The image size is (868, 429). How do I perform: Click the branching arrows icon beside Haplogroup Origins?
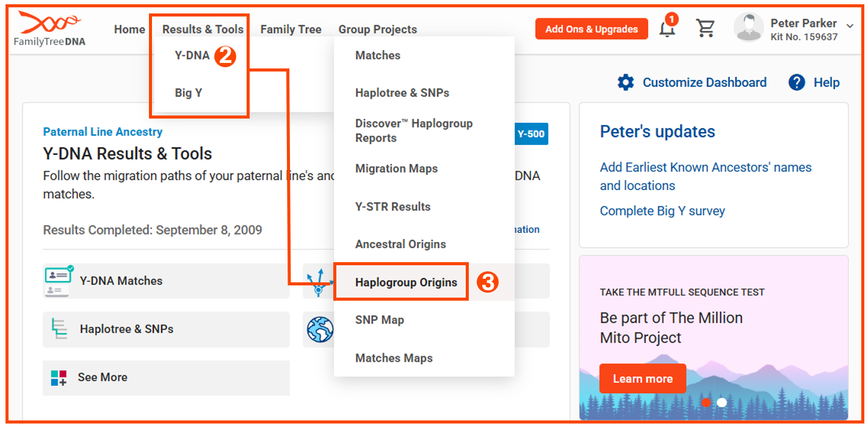[320, 282]
